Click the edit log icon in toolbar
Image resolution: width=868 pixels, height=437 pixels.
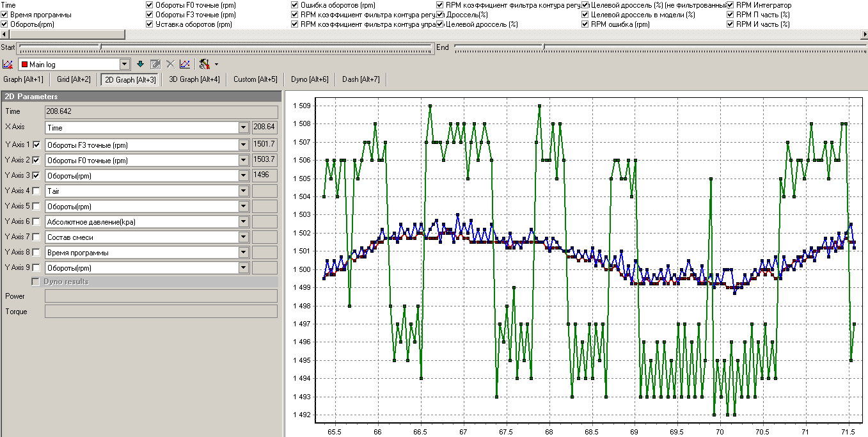click(x=155, y=65)
